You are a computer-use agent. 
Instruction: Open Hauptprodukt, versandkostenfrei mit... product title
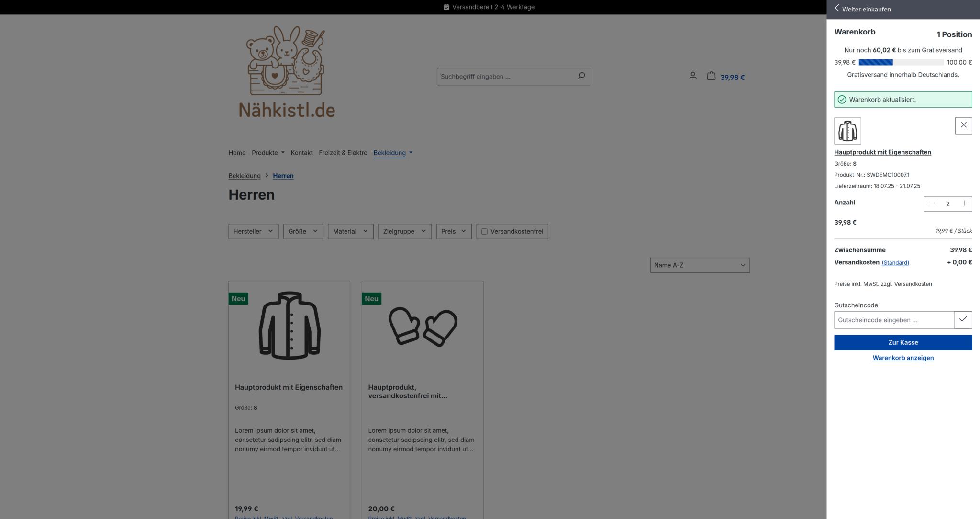coord(408,392)
